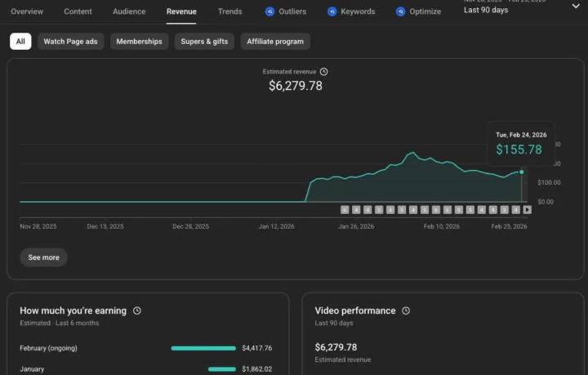The height and width of the screenshot is (375, 588).
Task: Click the Keywords extension icon
Action: [332, 11]
